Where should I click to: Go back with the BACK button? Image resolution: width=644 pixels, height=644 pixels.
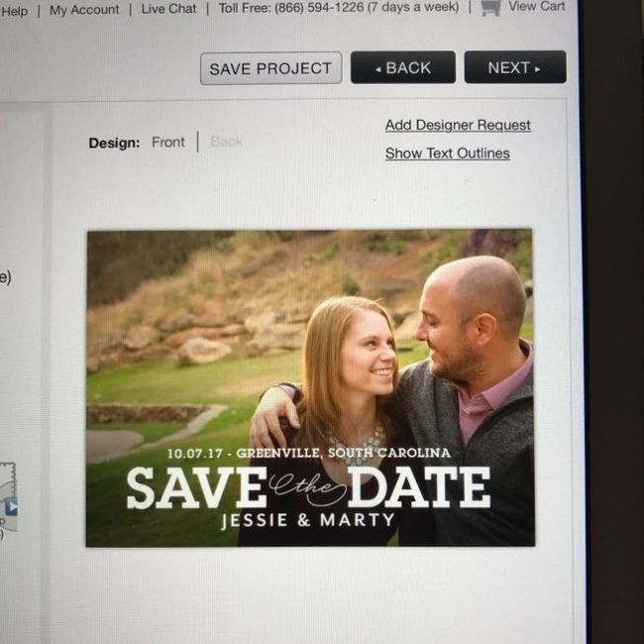click(403, 67)
